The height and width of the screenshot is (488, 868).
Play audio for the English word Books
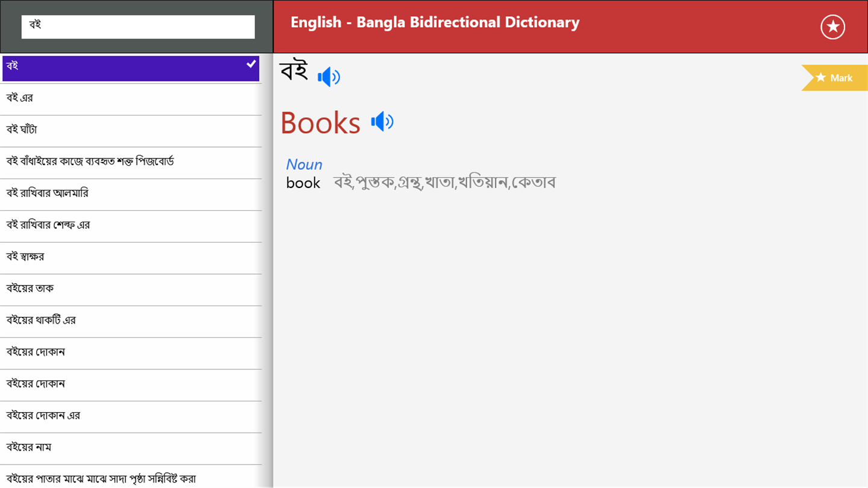382,122
